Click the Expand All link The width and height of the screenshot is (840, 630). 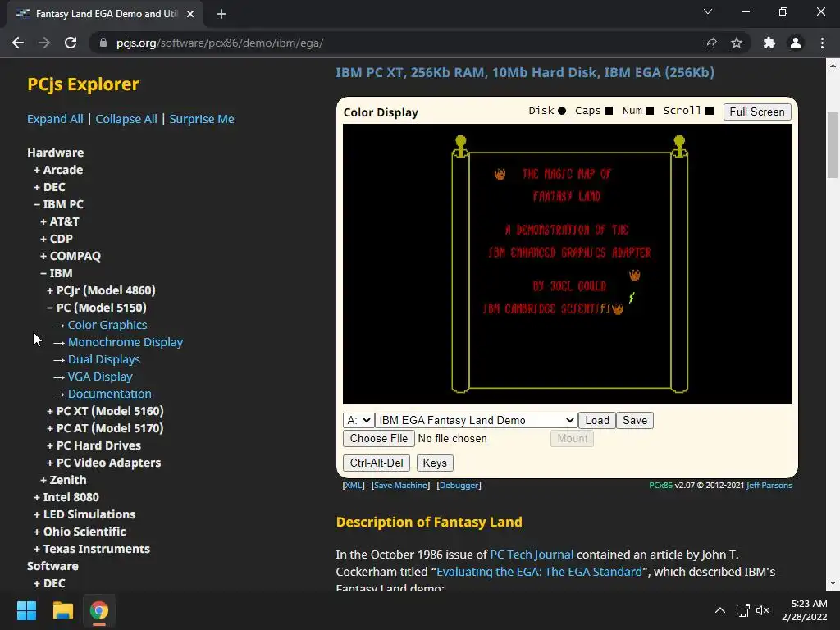(55, 119)
